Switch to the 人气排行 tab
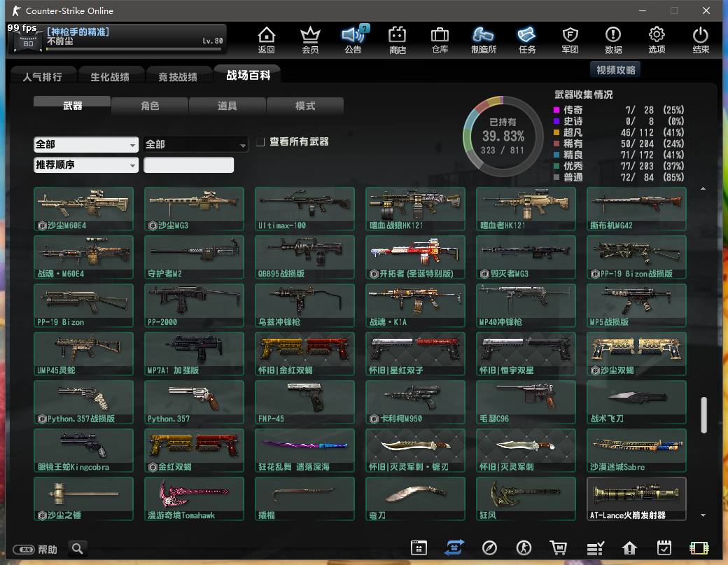Image resolution: width=728 pixels, height=565 pixels. click(x=42, y=76)
